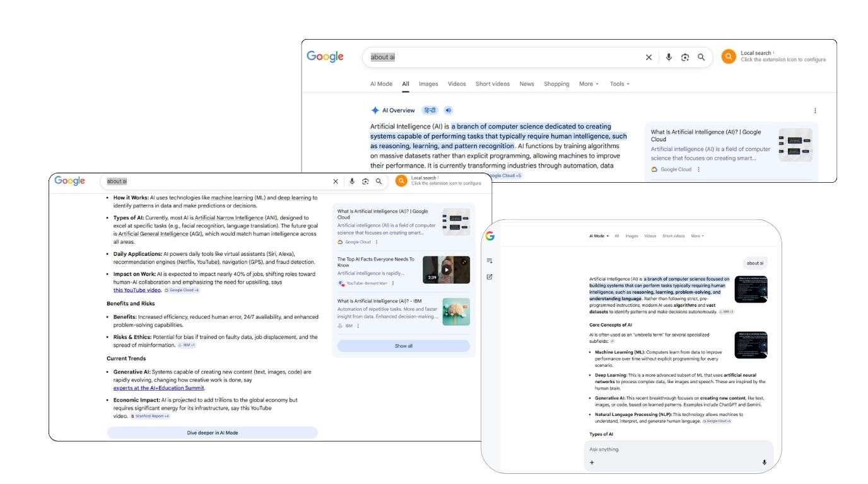Click the plus icon in the Ask anything box
868x484 pixels.
click(x=592, y=463)
